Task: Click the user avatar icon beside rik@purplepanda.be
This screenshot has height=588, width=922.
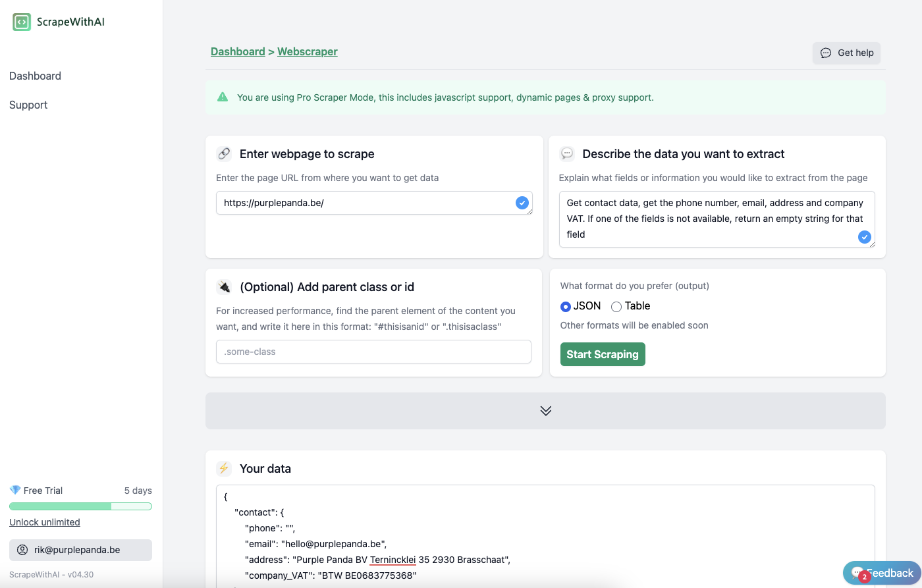Action: point(22,550)
